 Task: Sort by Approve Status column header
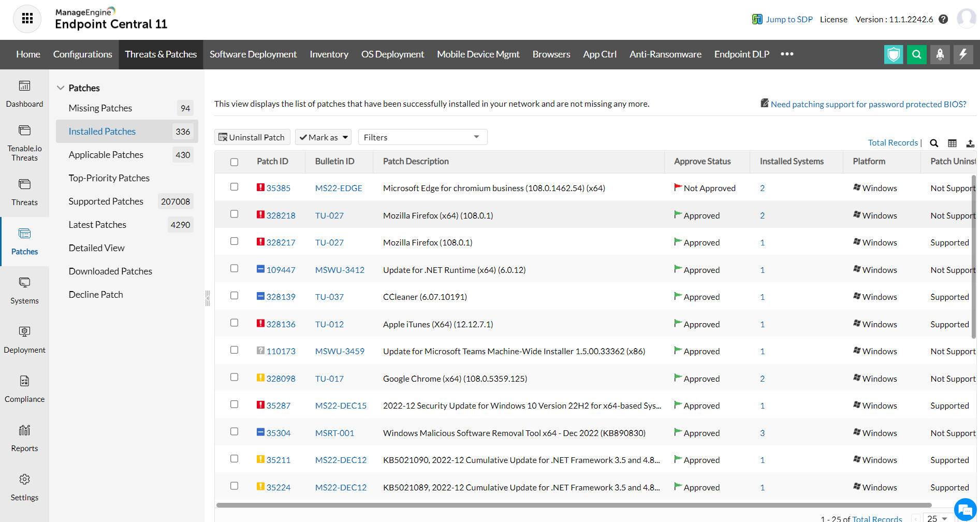(x=703, y=162)
